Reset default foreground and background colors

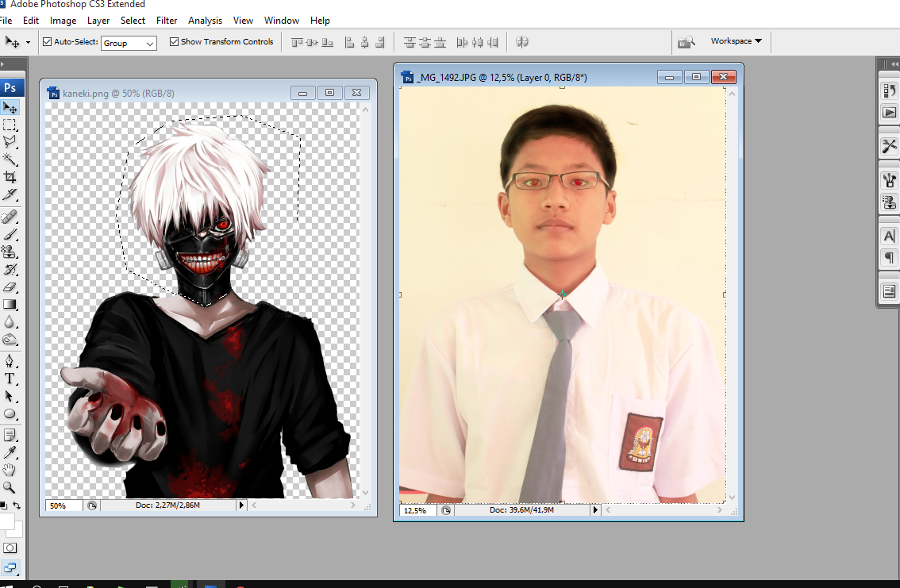3,505
